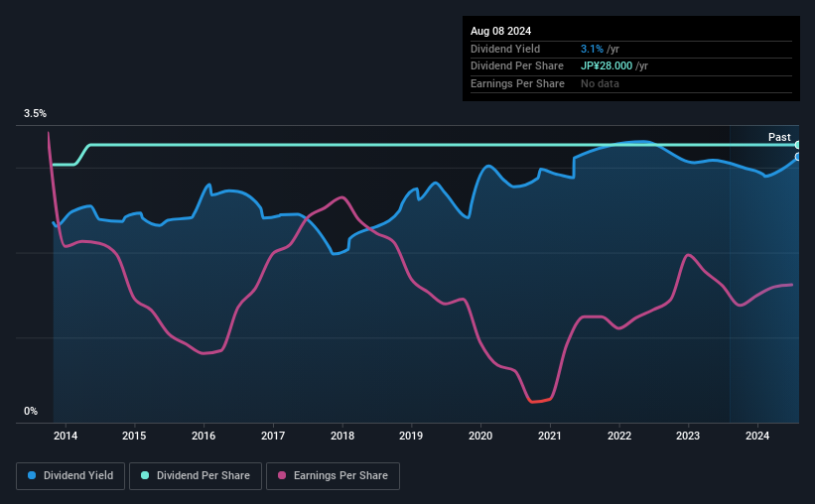Click the JP¥28.000 dividend per share value
Image resolution: width=815 pixels, height=504 pixels.
pos(607,66)
